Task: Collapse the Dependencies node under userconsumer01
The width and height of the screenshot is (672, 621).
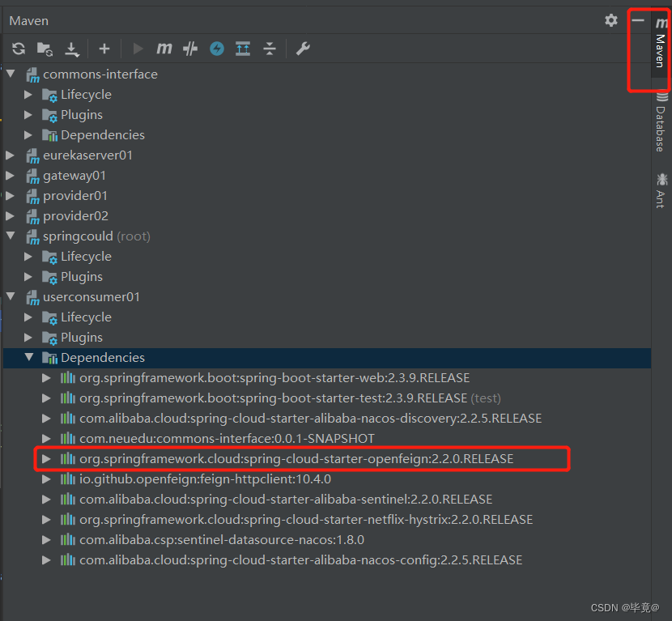Action: (29, 357)
